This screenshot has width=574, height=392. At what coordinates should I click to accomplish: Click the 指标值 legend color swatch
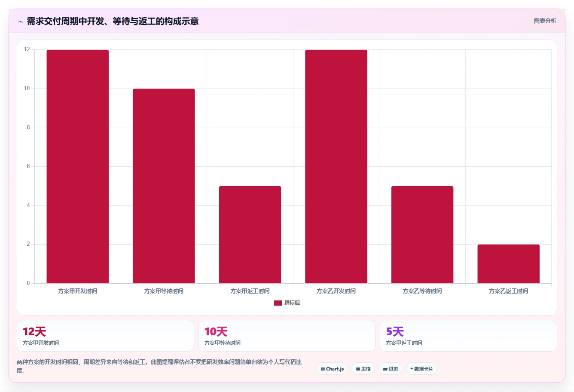(x=278, y=303)
